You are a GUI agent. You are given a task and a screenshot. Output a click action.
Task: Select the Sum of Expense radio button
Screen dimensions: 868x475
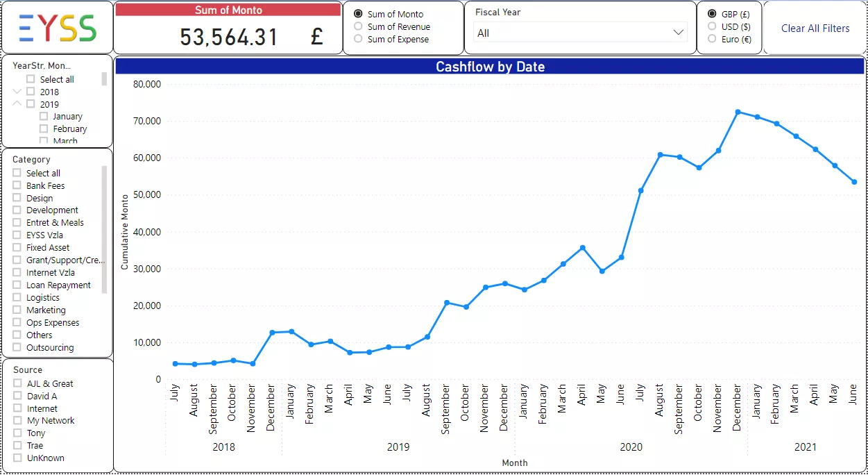pos(359,39)
